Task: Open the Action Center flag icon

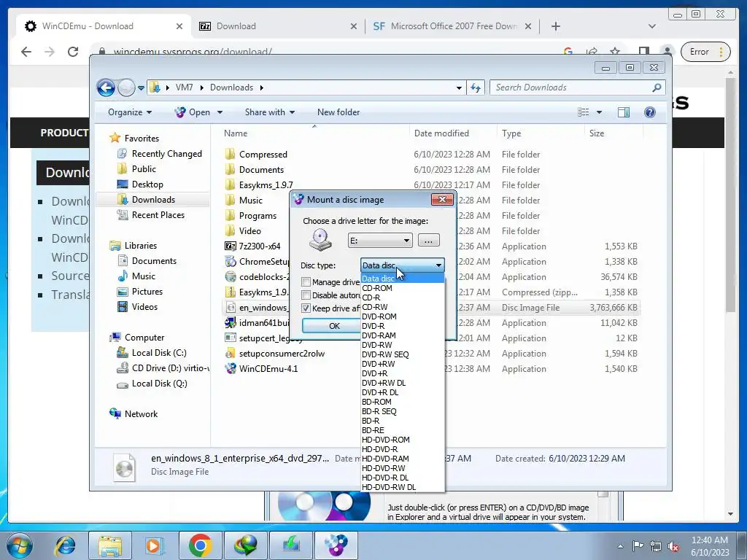Action: (x=638, y=545)
